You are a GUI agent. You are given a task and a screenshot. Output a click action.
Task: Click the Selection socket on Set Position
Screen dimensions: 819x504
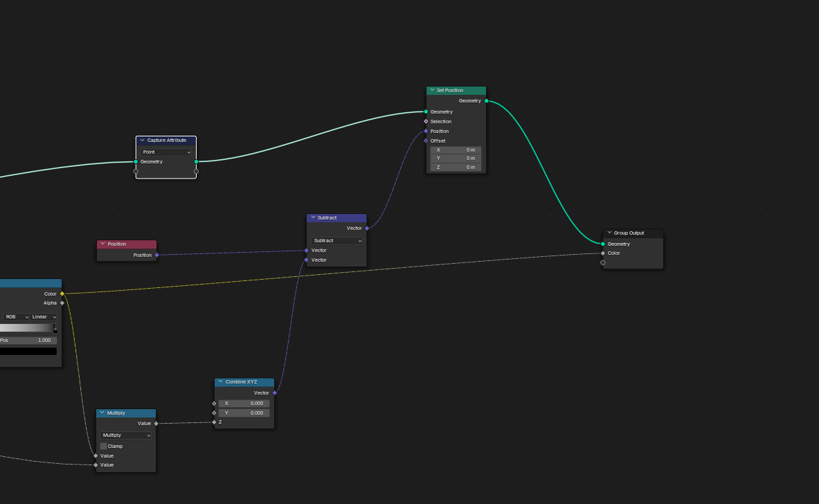426,121
